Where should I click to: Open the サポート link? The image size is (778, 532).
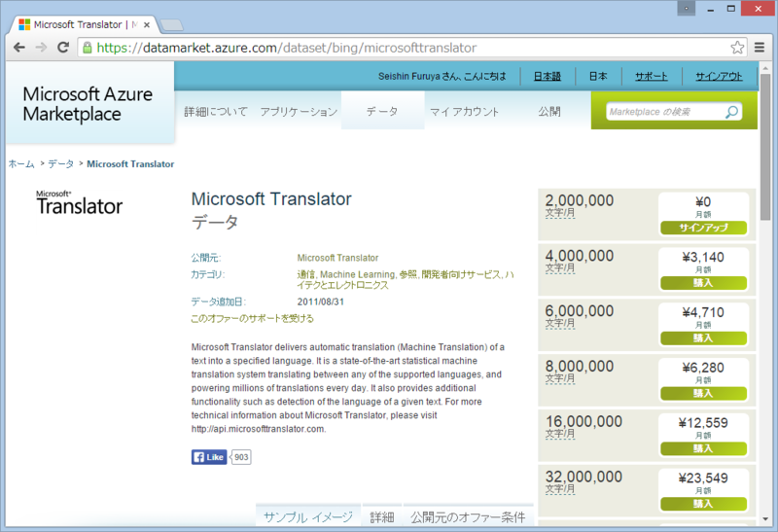651,77
